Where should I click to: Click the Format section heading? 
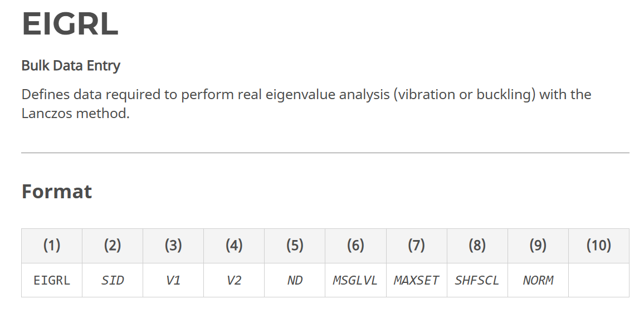click(x=57, y=191)
